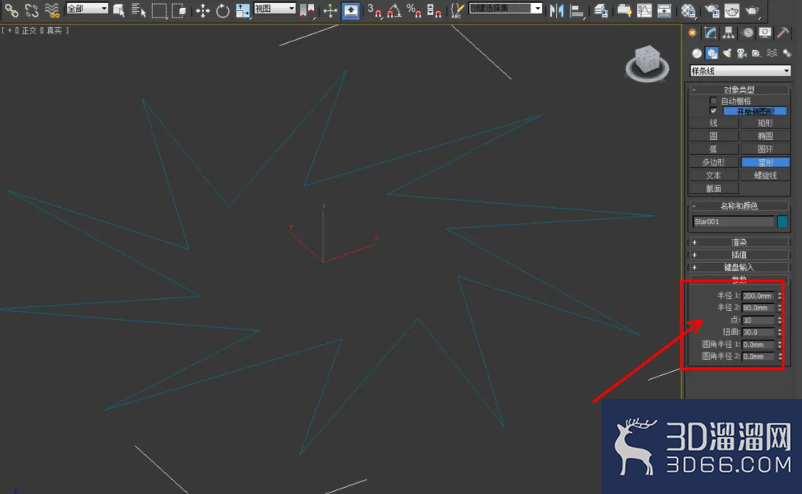Screen dimensions: 802x494
Task: Click the Align tool icon
Action: point(577,10)
